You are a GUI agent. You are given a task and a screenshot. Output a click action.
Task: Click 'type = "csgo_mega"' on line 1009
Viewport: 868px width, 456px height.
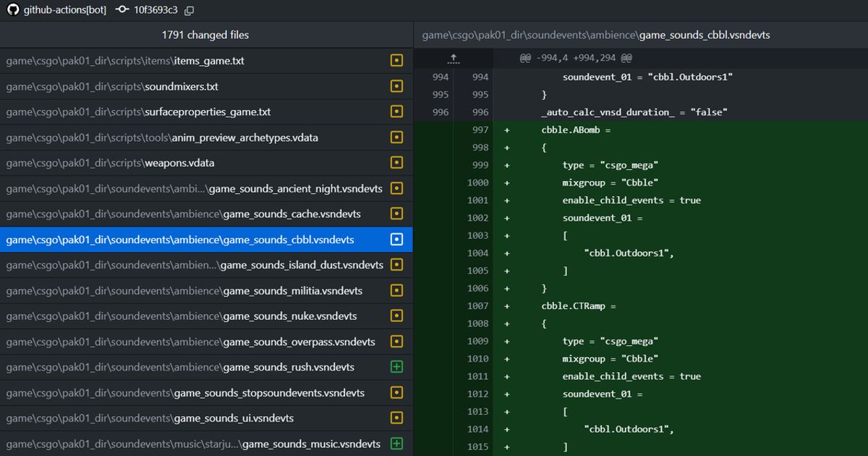pos(611,341)
